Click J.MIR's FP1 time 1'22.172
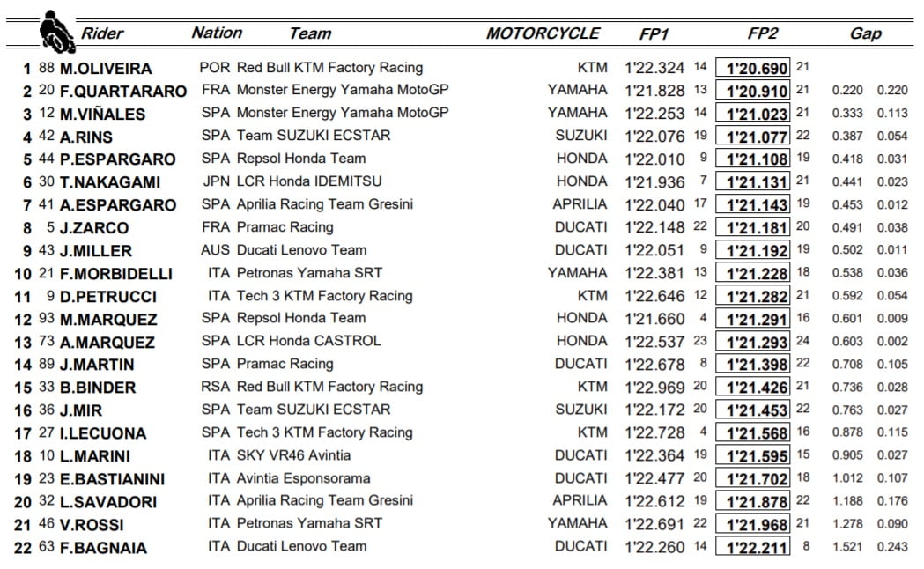 coord(654,410)
